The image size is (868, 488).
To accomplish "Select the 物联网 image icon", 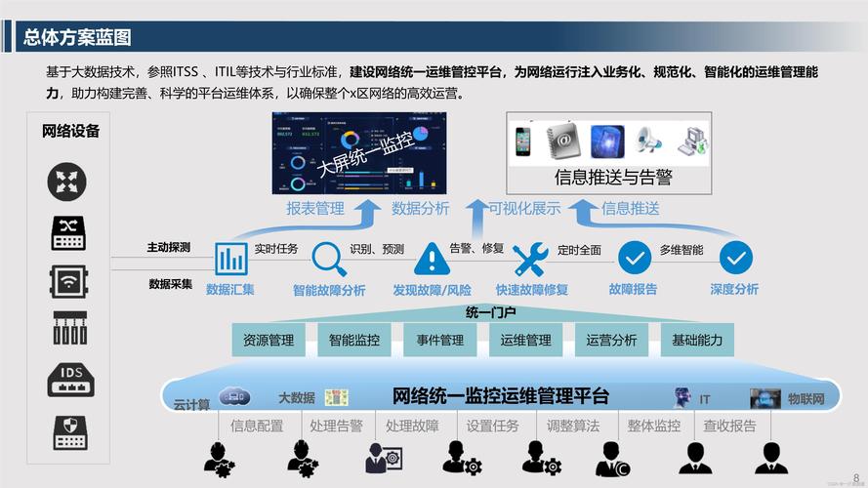I will click(x=765, y=398).
